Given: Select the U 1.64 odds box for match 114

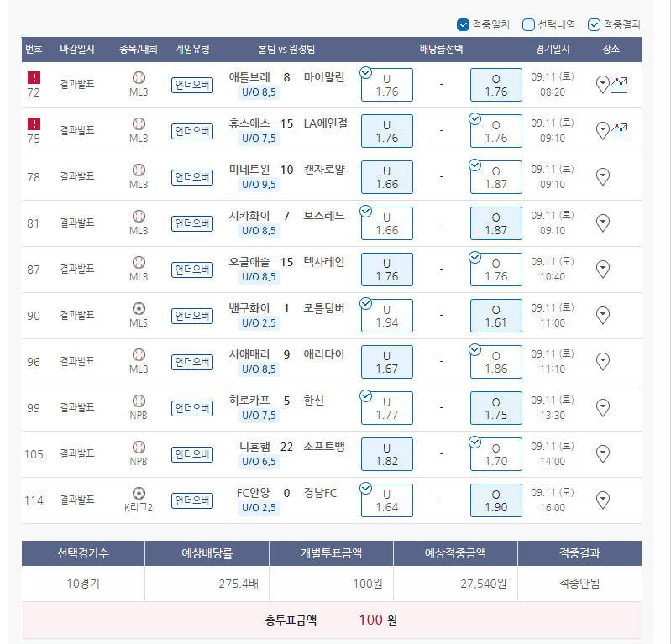Looking at the screenshot, I should (x=387, y=500).
